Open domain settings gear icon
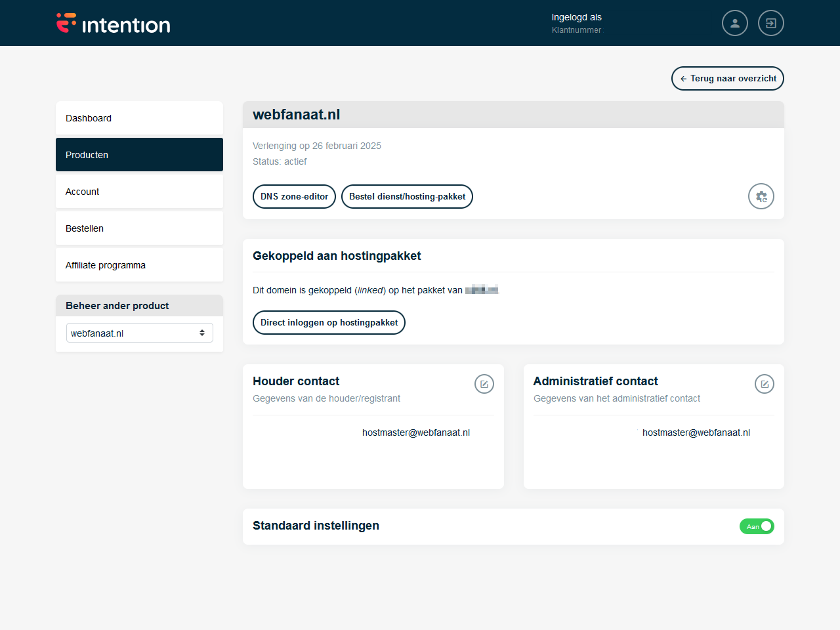This screenshot has width=840, height=630. [761, 196]
